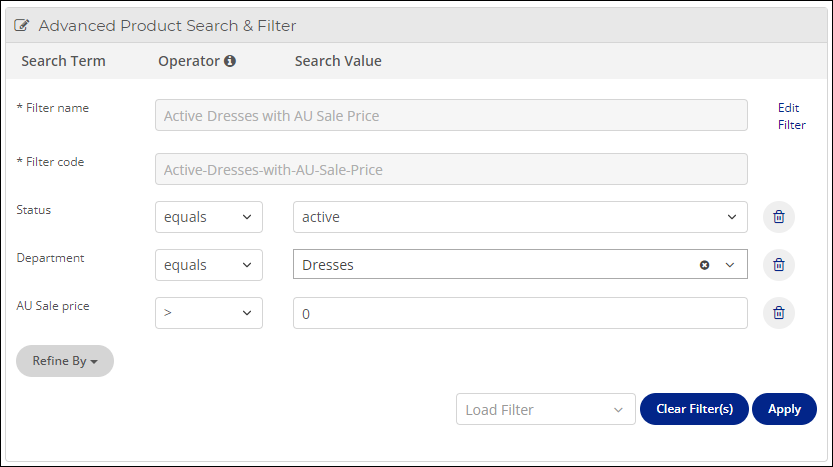Screen dimensions: 833x467
Task: Clear the Dresses selection with the x icon
Action: 704,265
